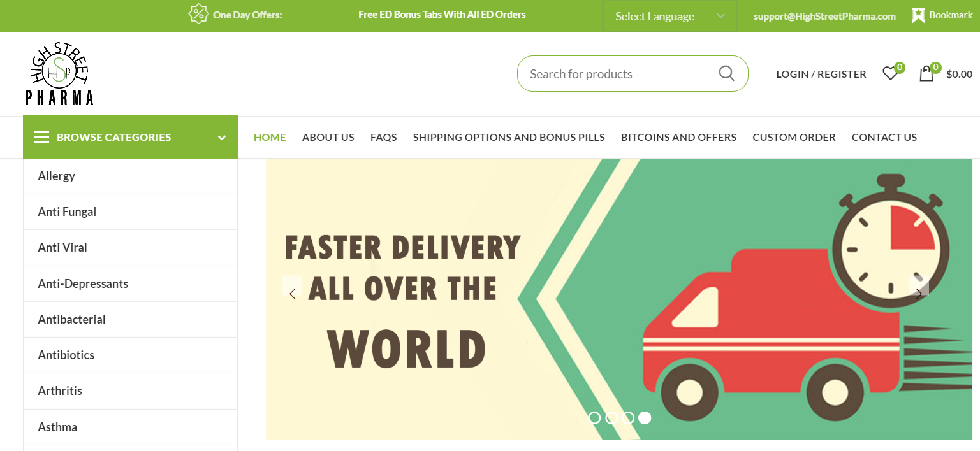Open the Anti-Depressants category
This screenshot has width=980, height=451.
point(130,283)
